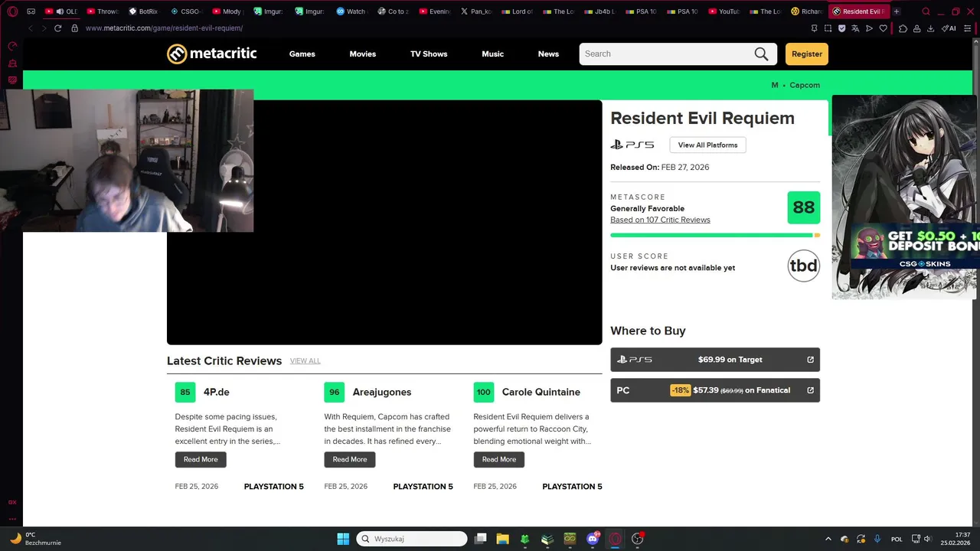This screenshot has width=980, height=551.
Task: Click the Windows Start button
Action: point(343,539)
